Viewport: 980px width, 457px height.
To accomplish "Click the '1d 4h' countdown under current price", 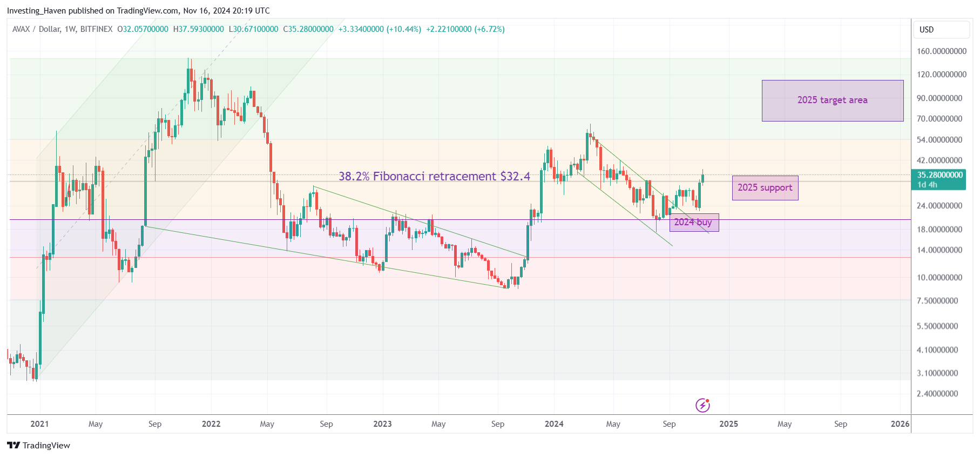I will pos(927,185).
